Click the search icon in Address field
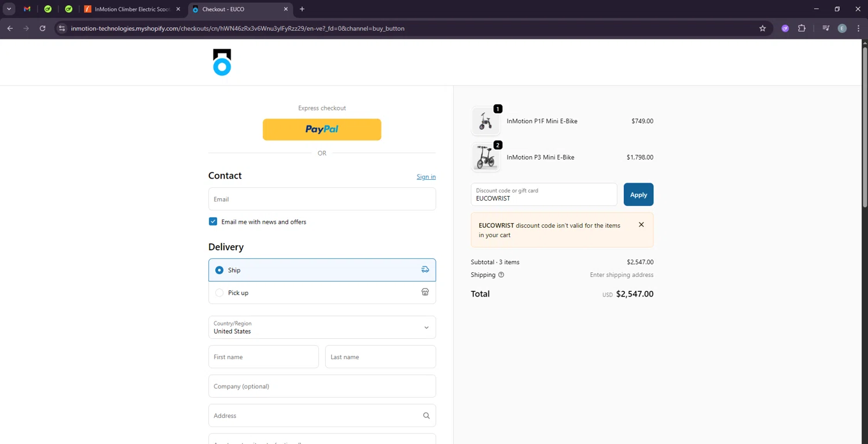The width and height of the screenshot is (868, 444). coord(426,416)
